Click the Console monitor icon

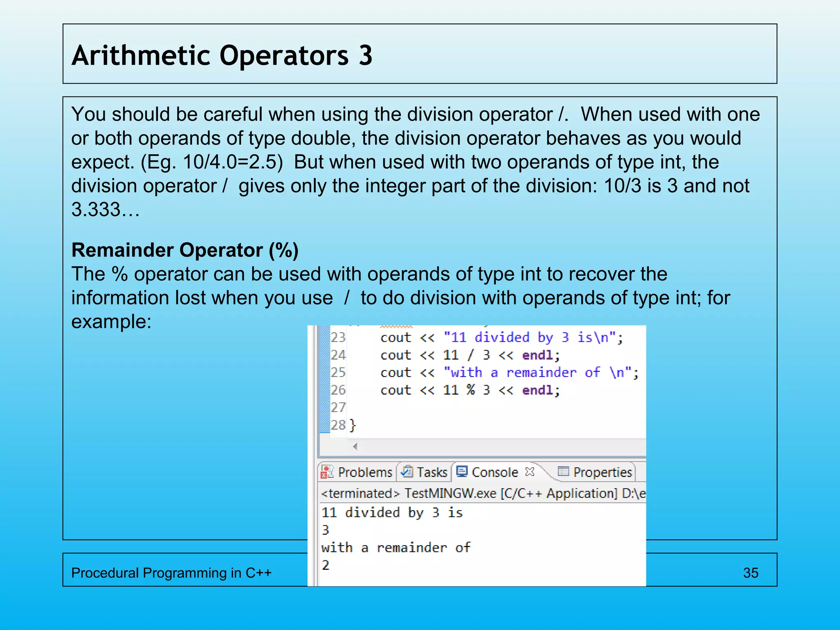pos(462,472)
